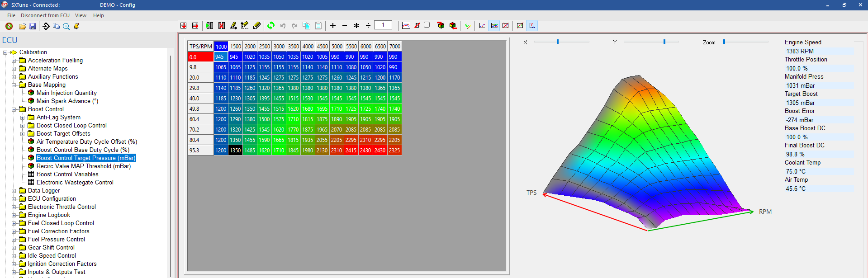Click the green arrow column insert icon
Image resolution: width=868 pixels, height=278 pixels.
(x=209, y=26)
